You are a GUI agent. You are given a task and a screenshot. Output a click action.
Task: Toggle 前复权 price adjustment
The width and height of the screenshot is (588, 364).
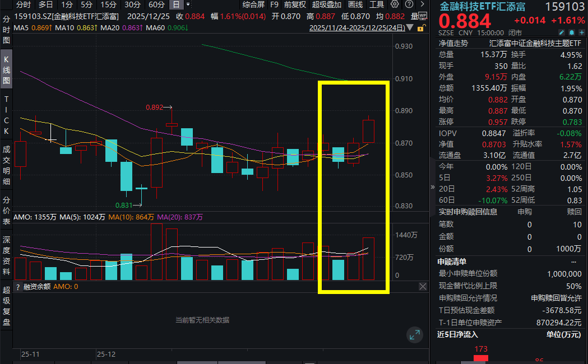point(295,4)
